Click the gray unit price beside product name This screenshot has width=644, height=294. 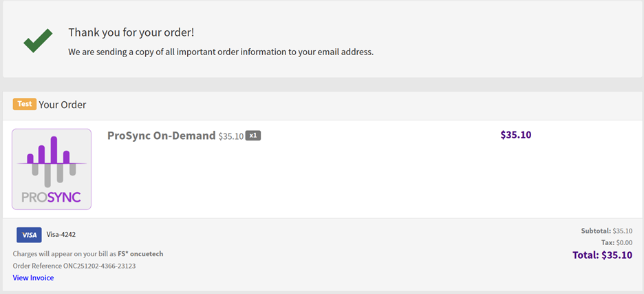click(x=231, y=136)
